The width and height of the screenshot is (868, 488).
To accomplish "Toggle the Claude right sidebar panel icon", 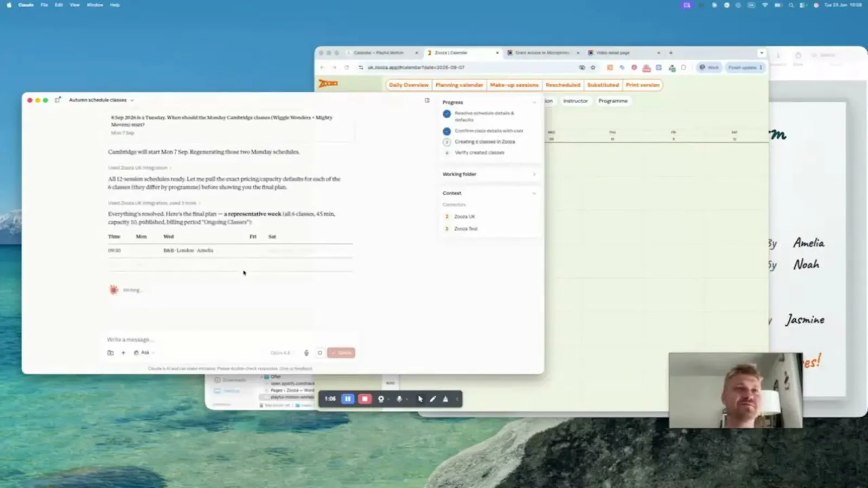I will click(x=427, y=100).
